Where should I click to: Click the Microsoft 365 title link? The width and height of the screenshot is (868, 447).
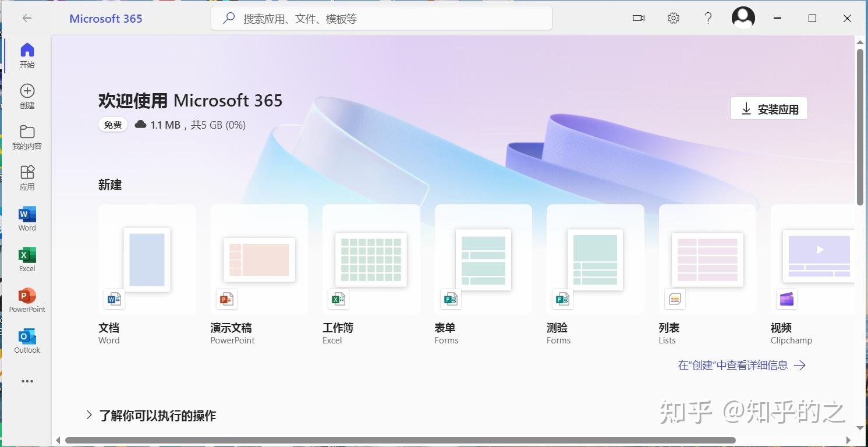[x=106, y=19]
